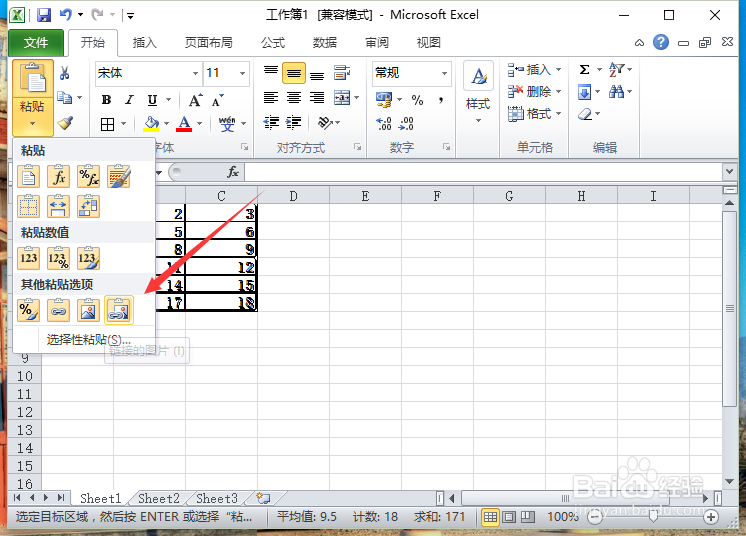Image resolution: width=746 pixels, height=536 pixels.
Task: Toggle center horizontal alignment
Action: pyautogui.click(x=294, y=97)
